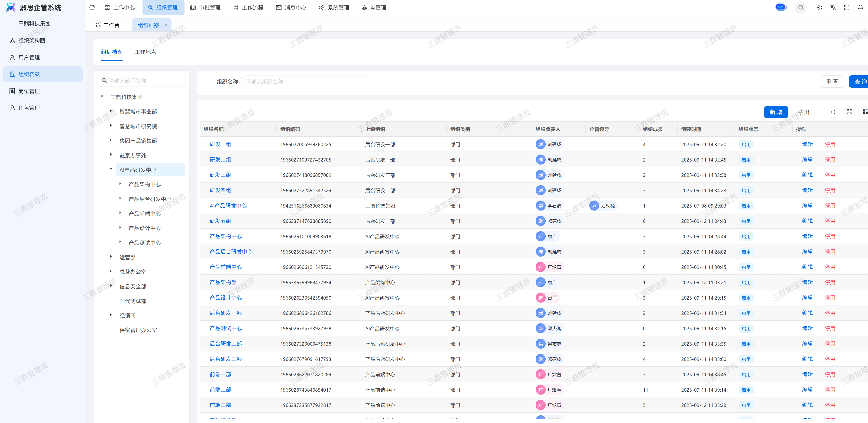Click the language translation icon
Viewport: 868px width, 423px height.
pos(833,7)
